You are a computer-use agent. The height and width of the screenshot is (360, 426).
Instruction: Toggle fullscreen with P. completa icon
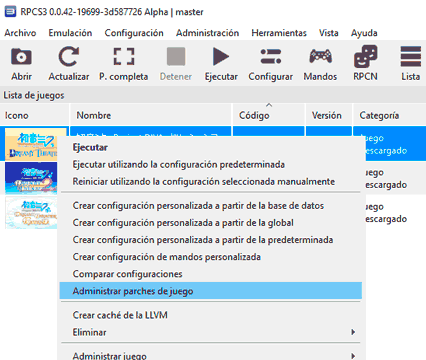point(124,56)
